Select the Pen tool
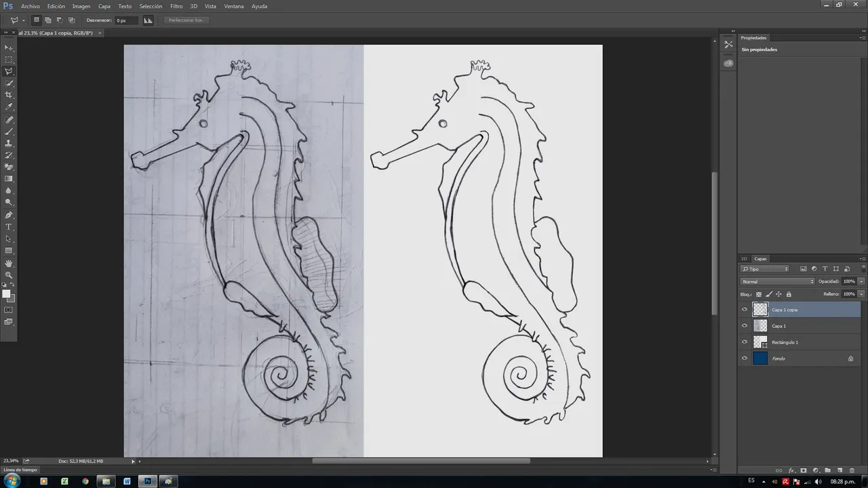 [x=9, y=215]
